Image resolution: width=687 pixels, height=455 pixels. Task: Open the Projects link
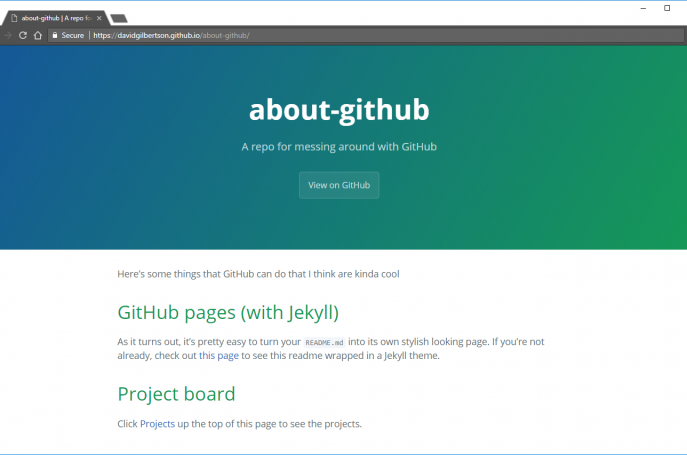coord(157,424)
